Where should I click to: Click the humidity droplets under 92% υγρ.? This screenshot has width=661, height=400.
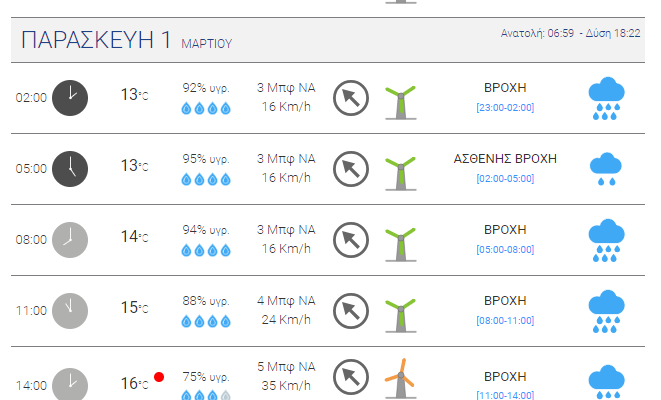point(206,108)
